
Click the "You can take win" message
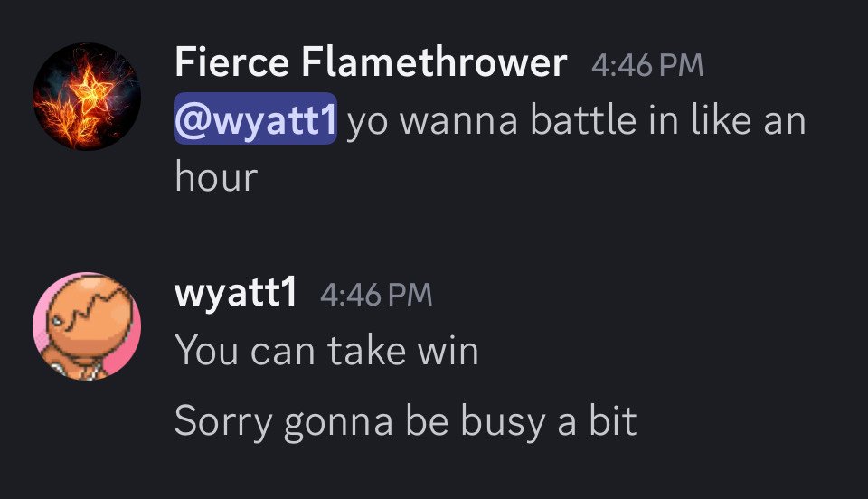[x=326, y=351]
